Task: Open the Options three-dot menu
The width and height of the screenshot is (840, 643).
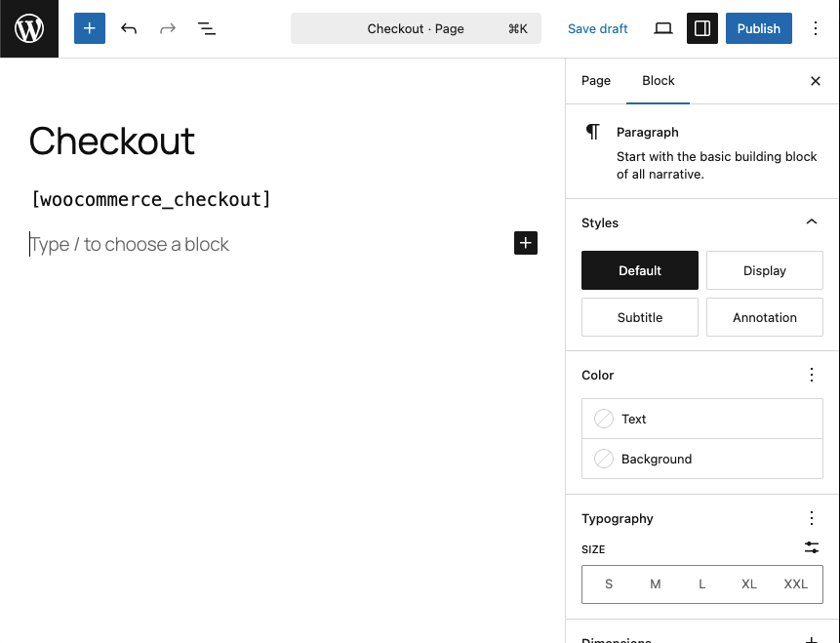Action: (x=817, y=29)
